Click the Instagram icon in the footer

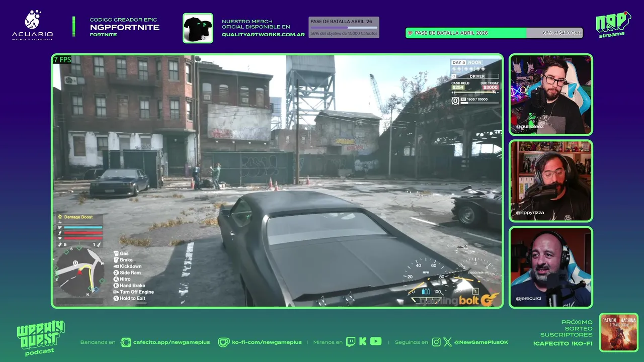[x=436, y=342]
